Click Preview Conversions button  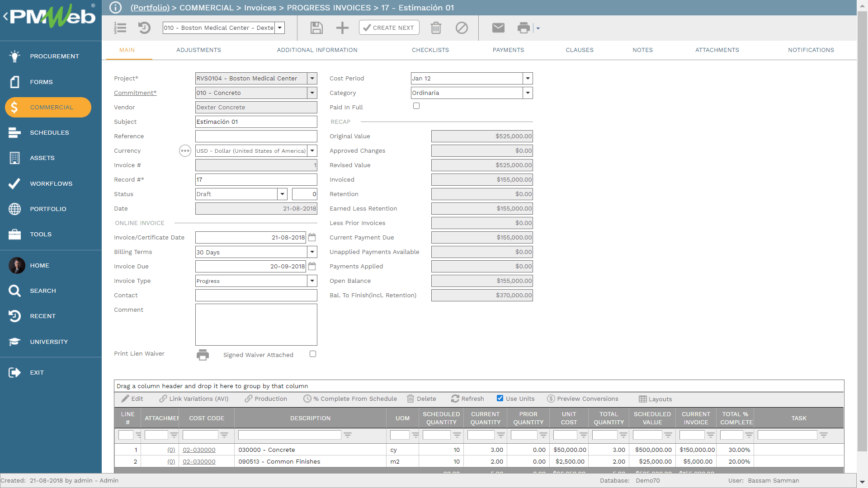582,399
